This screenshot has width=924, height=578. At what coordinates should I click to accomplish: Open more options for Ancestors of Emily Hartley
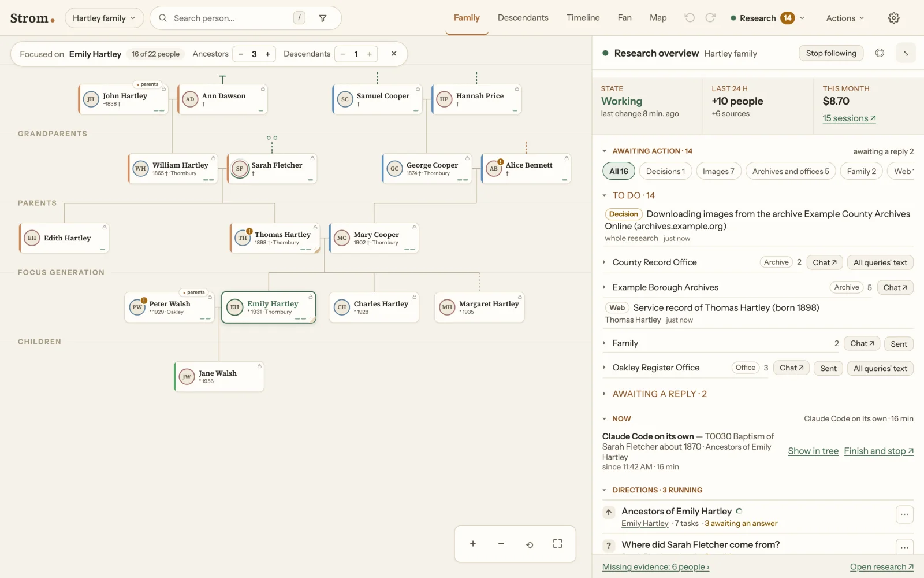pos(904,514)
